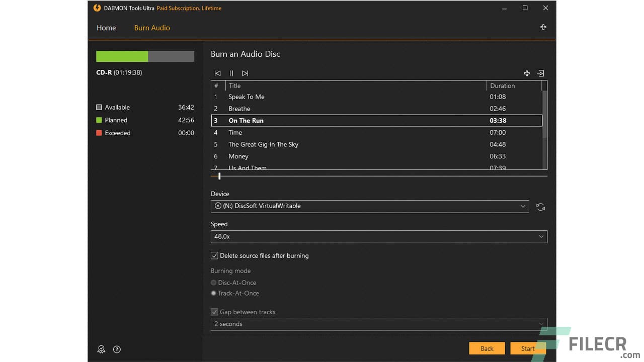Viewport: 644px width, 362px height.
Task: Pause the audio playback
Action: tap(231, 73)
